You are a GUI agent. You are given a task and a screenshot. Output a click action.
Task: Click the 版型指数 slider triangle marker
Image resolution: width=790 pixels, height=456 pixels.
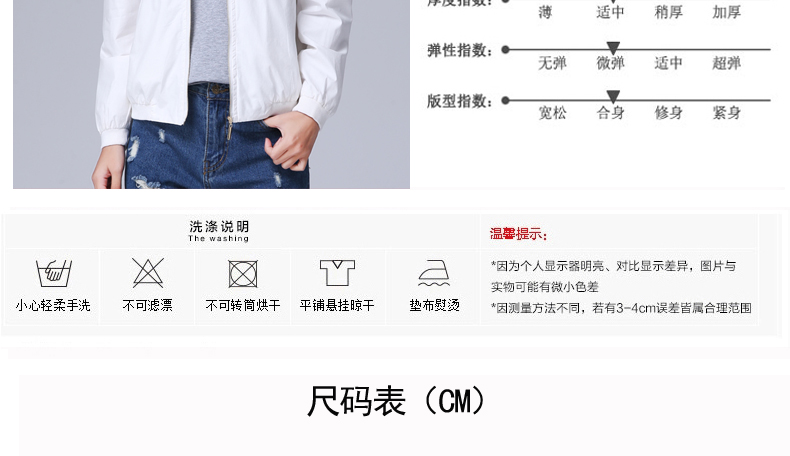pos(613,97)
